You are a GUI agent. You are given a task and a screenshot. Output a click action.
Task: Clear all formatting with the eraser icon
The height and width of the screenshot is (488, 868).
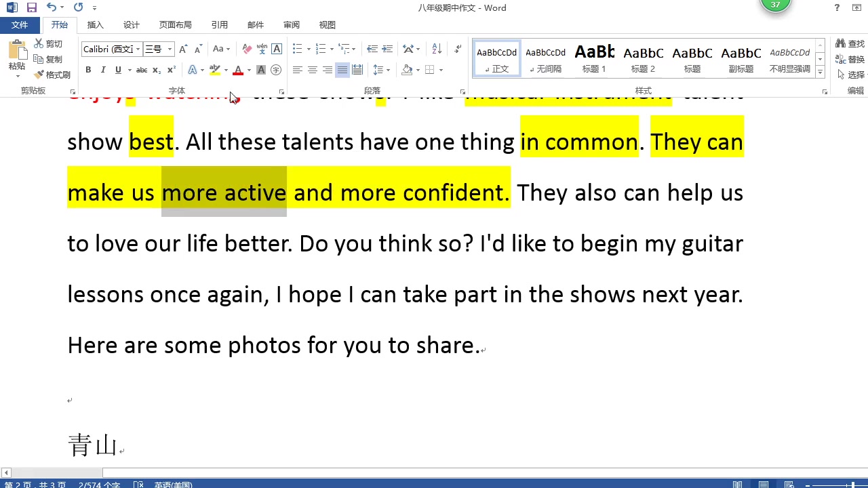tap(247, 49)
